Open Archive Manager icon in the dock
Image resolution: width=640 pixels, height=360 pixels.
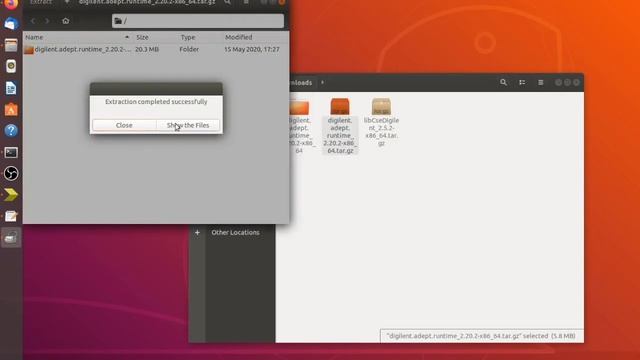11,237
